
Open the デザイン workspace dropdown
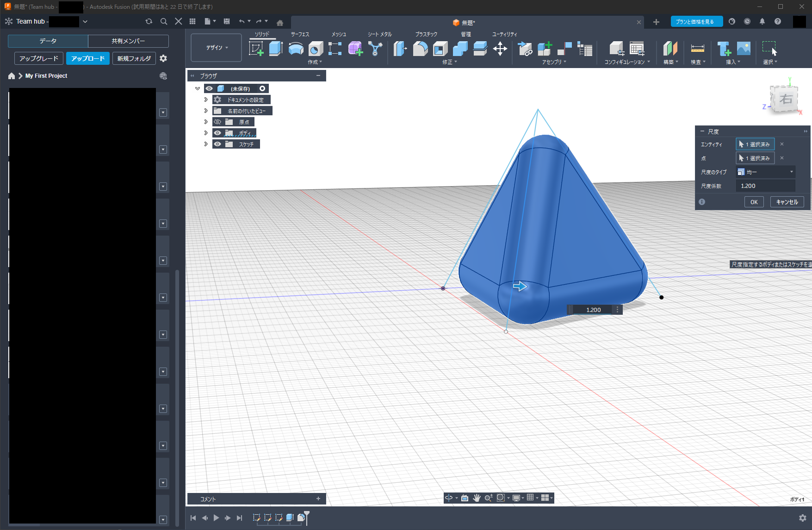(x=217, y=48)
